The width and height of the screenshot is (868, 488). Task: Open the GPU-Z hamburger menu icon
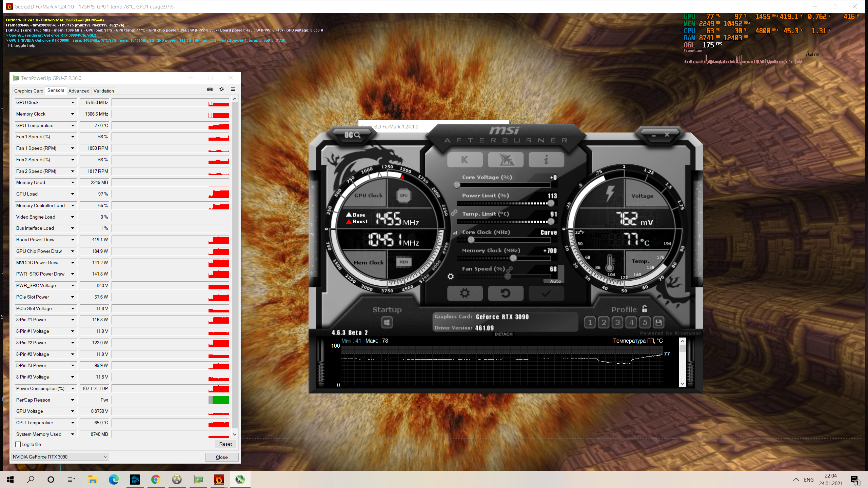[x=233, y=89]
